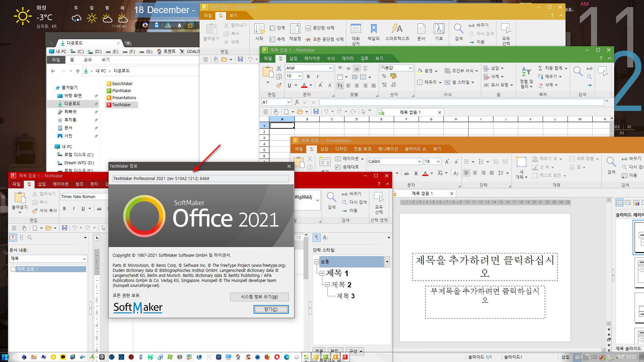This screenshot has height=362, width=644.
Task: Apply currency format icon in PlanMaker
Action: pyautogui.click(x=393, y=76)
